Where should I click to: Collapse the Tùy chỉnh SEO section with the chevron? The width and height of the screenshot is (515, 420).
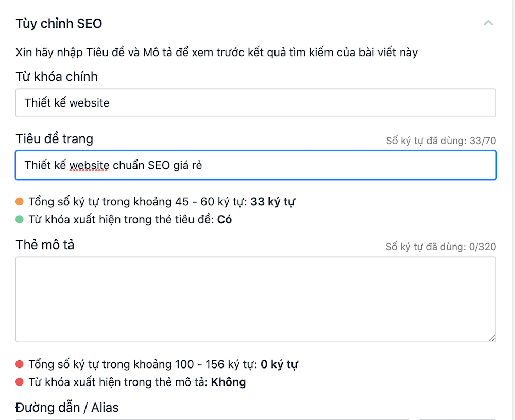[x=488, y=23]
